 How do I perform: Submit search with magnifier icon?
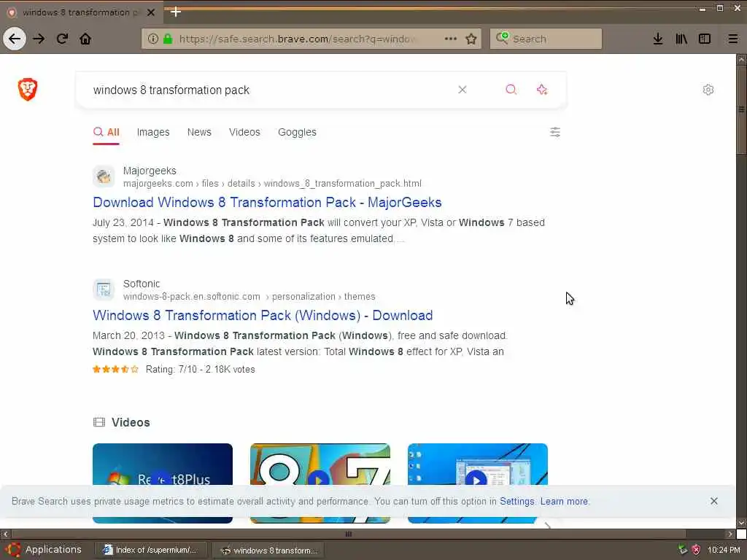coord(511,90)
